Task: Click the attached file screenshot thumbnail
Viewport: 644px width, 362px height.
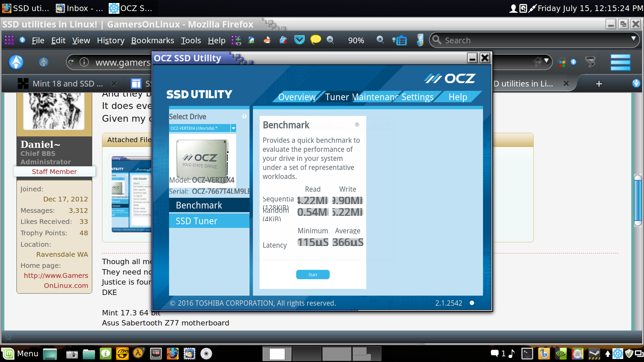Action: 131,194
